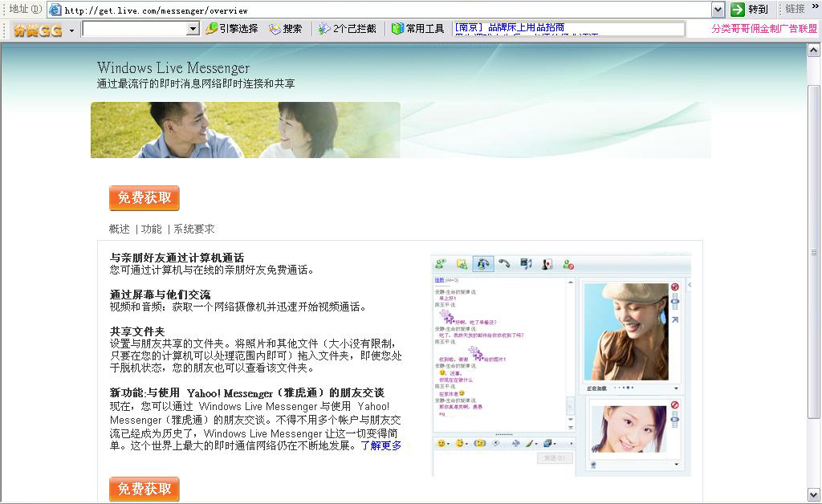Click 引擎选择 engine selection button
This screenshot has width=822, height=504.
[x=232, y=29]
